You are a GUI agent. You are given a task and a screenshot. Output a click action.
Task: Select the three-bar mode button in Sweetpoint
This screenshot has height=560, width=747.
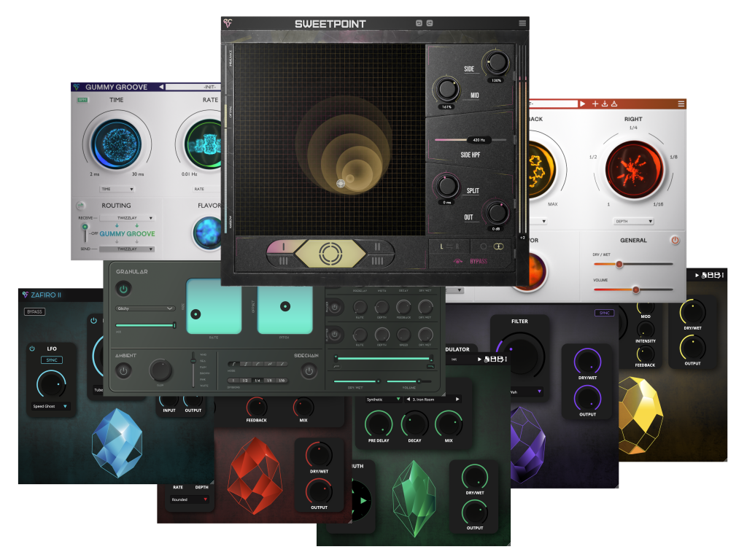pos(284,260)
